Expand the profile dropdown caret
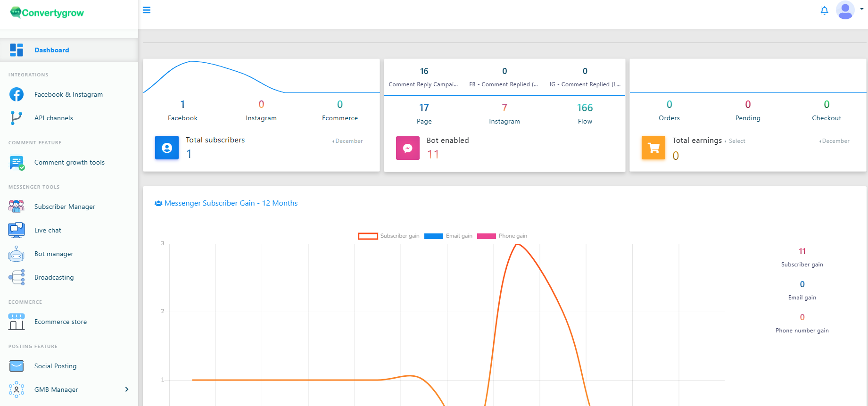 pyautogui.click(x=862, y=9)
